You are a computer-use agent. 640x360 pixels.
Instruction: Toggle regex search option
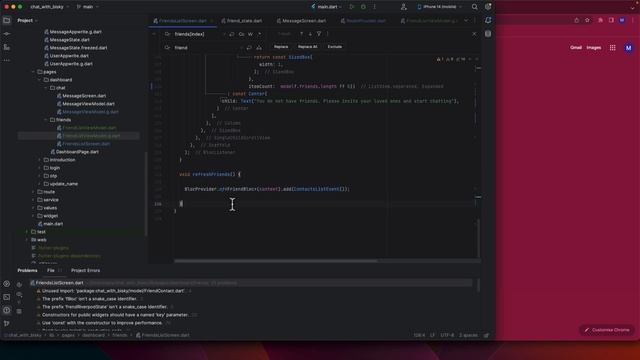point(260,34)
